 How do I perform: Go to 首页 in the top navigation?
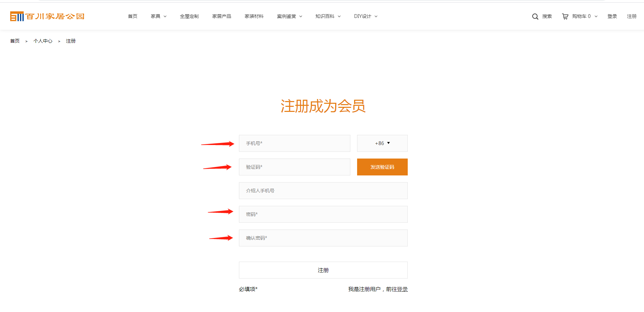tap(133, 16)
